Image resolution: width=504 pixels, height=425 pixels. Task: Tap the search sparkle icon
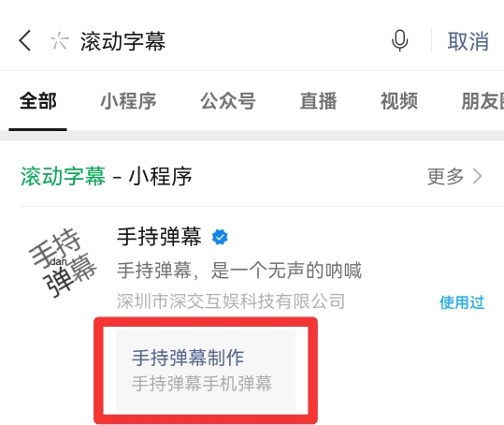[60, 41]
